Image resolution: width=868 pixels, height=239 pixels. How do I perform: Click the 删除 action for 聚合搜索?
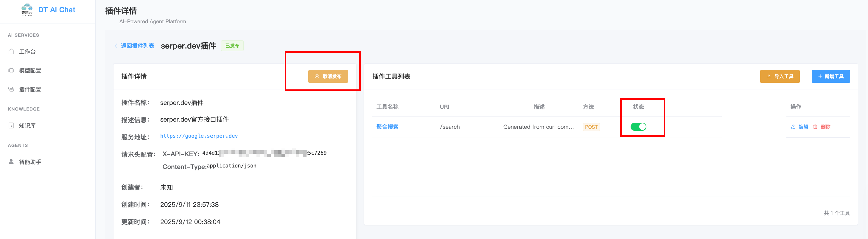tap(825, 127)
